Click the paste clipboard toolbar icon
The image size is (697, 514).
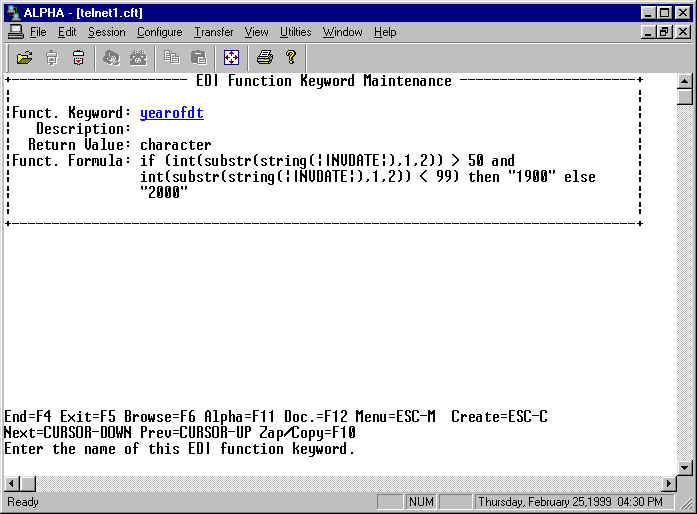198,57
